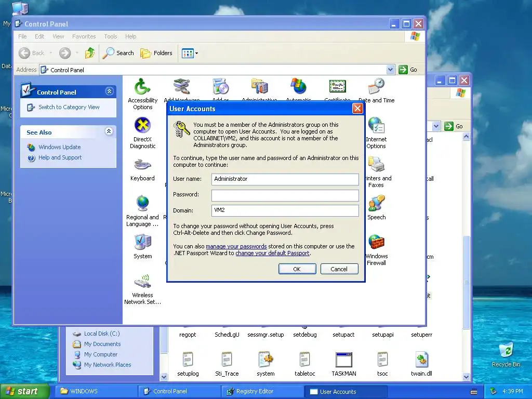This screenshot has height=399, width=532.
Task: Select the system file icon
Action: coord(265,364)
